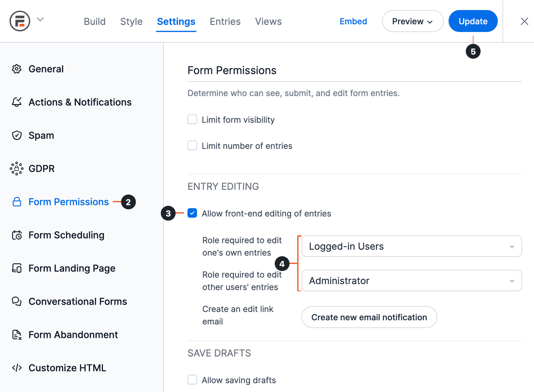Open the Administrator role dropdown

pyautogui.click(x=412, y=281)
